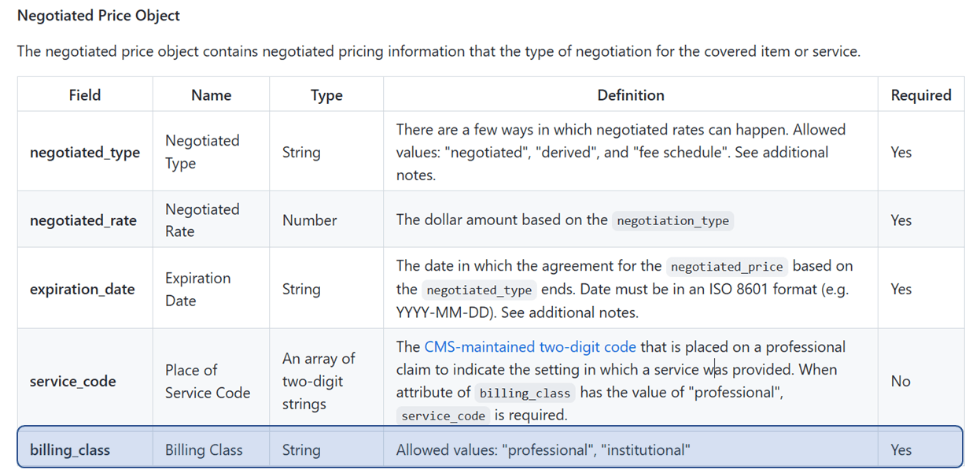Click the service_code field cell
The width and height of the screenshot is (980, 473).
73,381
